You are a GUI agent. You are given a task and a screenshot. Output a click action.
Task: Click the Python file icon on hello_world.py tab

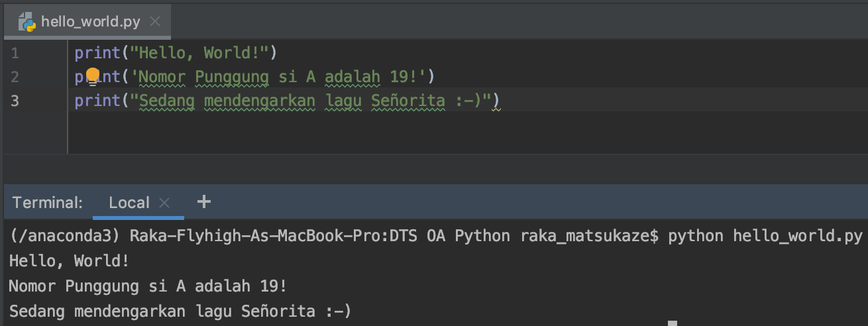tap(27, 22)
